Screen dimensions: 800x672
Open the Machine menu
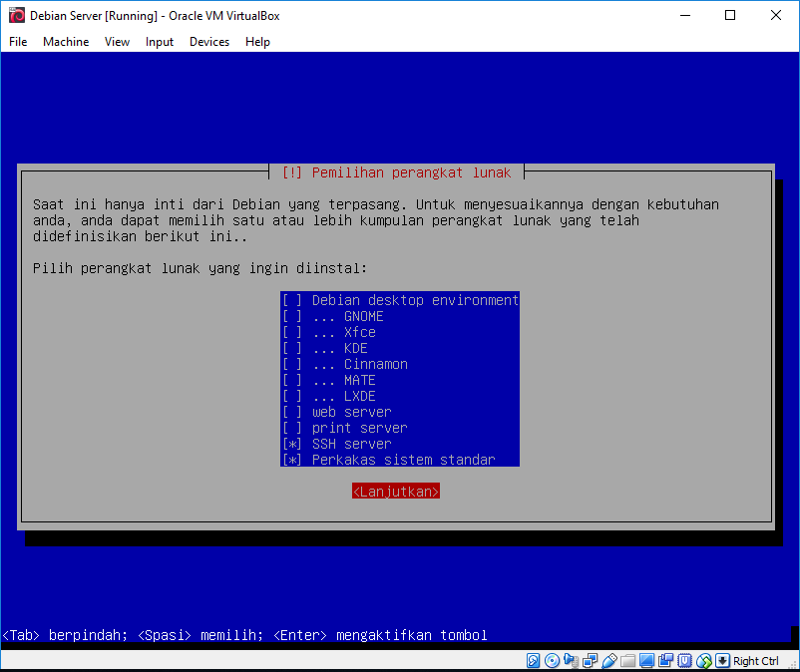[66, 42]
